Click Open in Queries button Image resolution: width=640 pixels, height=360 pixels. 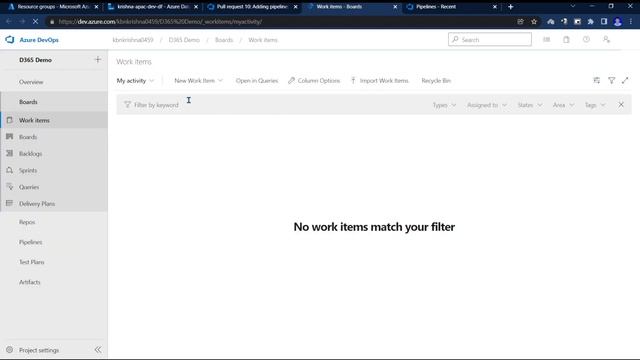click(257, 80)
